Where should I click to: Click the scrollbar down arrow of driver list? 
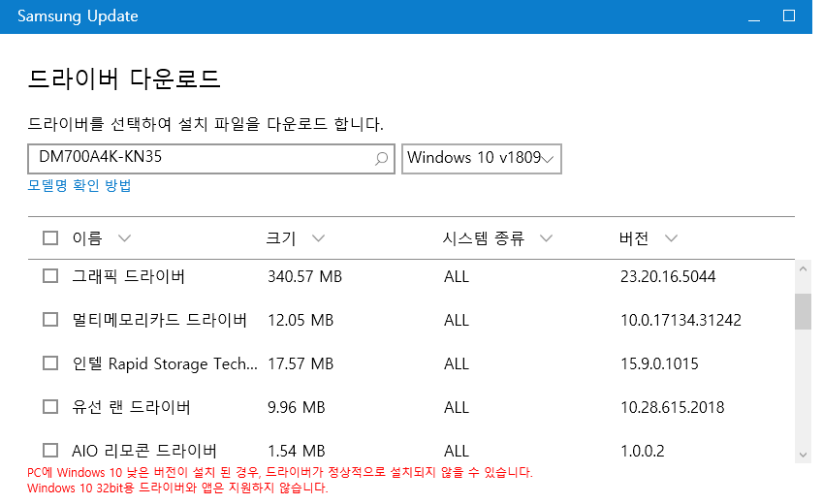(x=803, y=455)
